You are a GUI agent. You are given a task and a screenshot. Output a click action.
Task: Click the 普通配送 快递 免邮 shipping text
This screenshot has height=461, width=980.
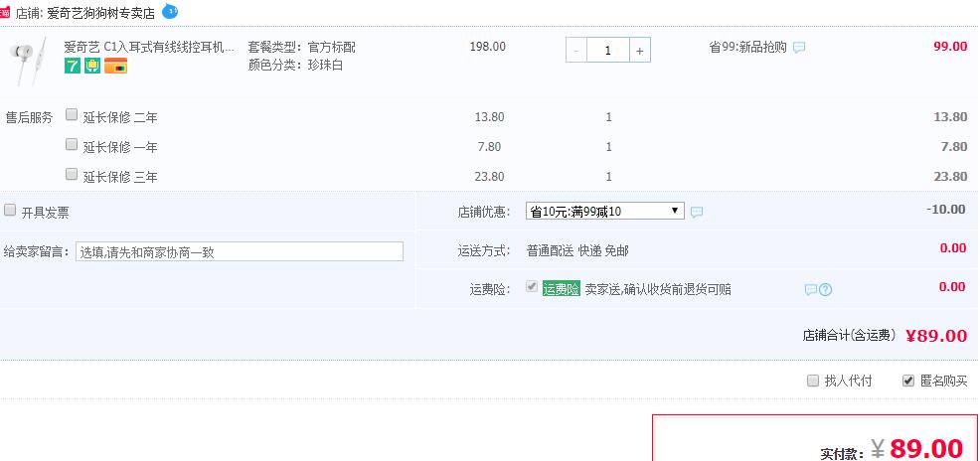(577, 251)
